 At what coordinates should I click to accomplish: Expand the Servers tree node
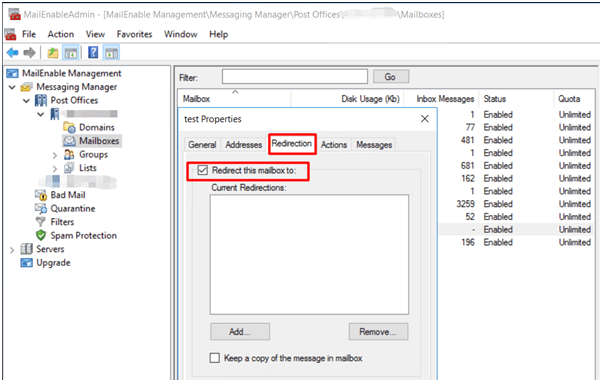coord(12,250)
